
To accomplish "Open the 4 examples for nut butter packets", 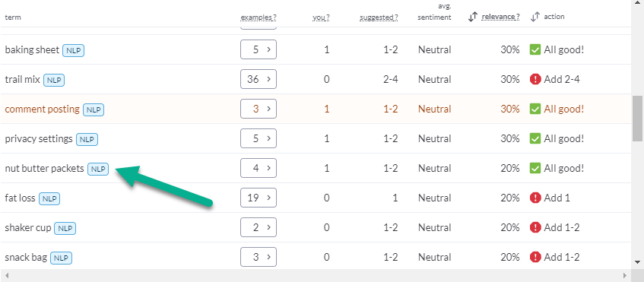I will tap(259, 168).
